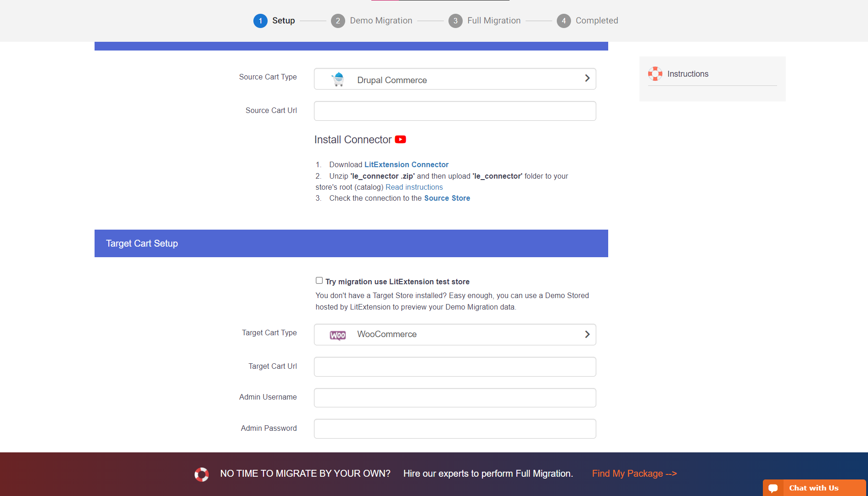Enable Try migration use LitExtension test store

[x=319, y=281]
